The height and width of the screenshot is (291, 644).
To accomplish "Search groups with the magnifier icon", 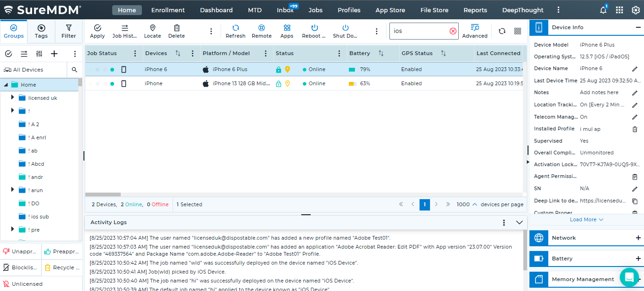I will [x=74, y=70].
